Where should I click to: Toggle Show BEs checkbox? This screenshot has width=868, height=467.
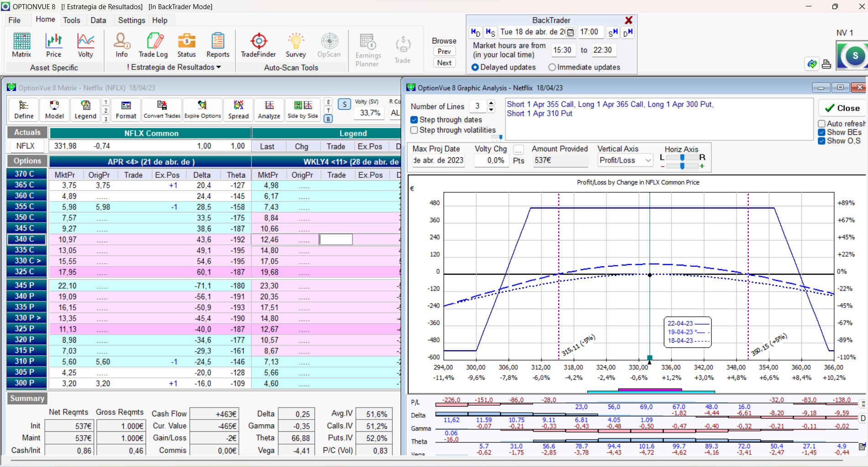(821, 133)
